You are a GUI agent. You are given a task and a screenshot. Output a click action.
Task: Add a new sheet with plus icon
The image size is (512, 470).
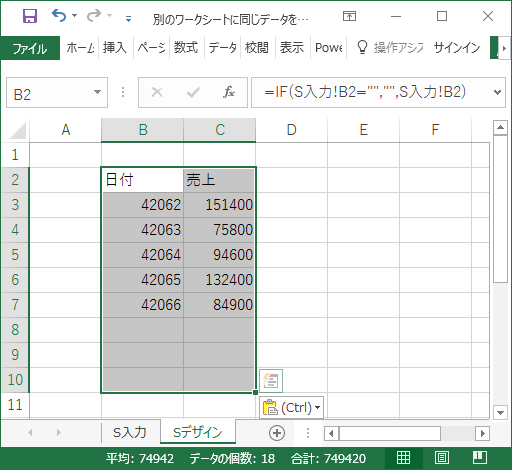point(277,433)
